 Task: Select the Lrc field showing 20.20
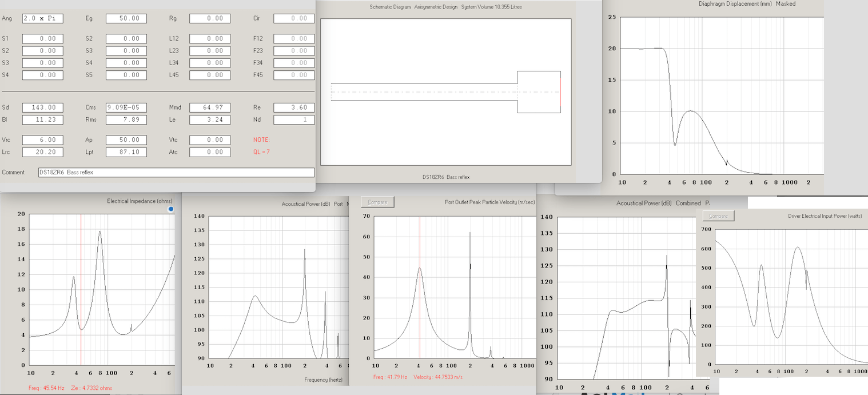click(x=42, y=153)
